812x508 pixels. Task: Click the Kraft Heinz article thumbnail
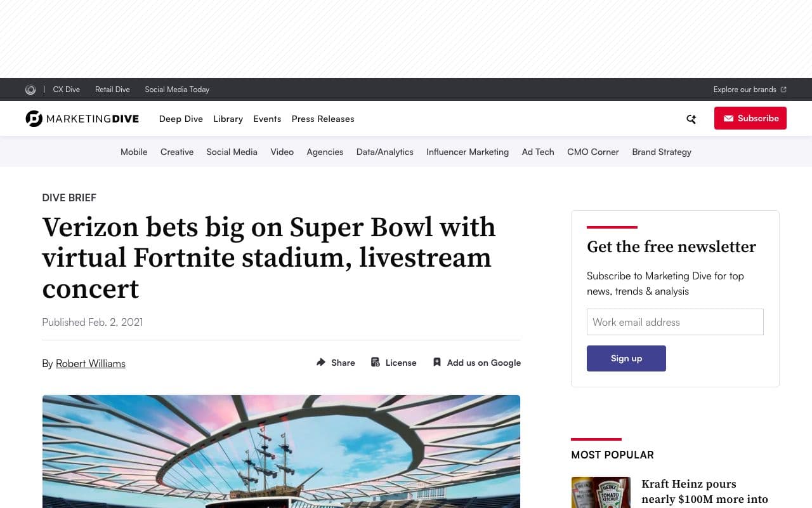pos(601,492)
